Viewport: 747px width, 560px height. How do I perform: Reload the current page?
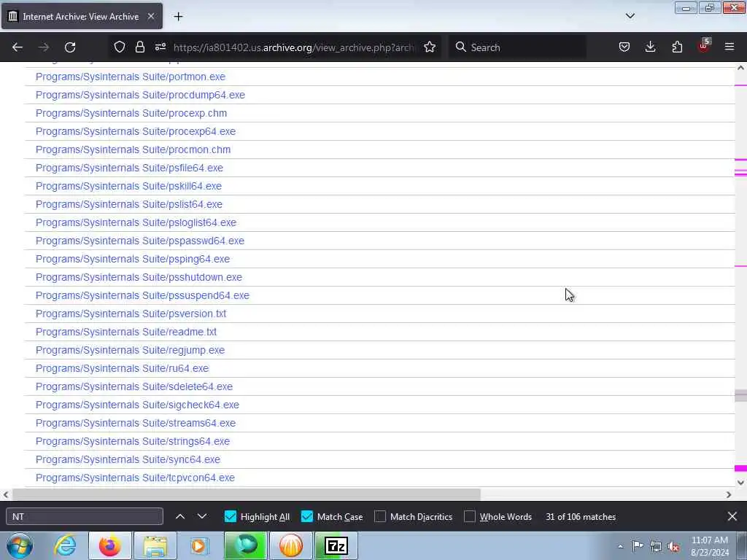click(x=70, y=47)
